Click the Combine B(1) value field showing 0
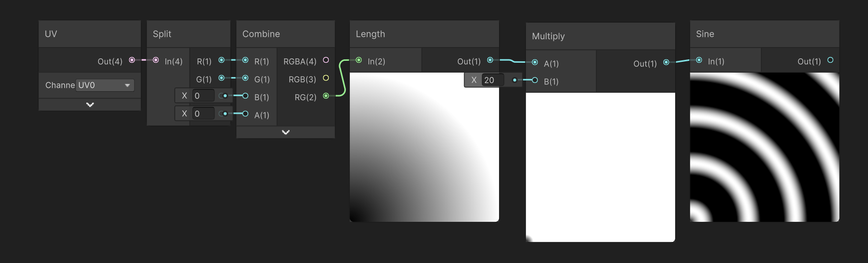 (x=204, y=96)
